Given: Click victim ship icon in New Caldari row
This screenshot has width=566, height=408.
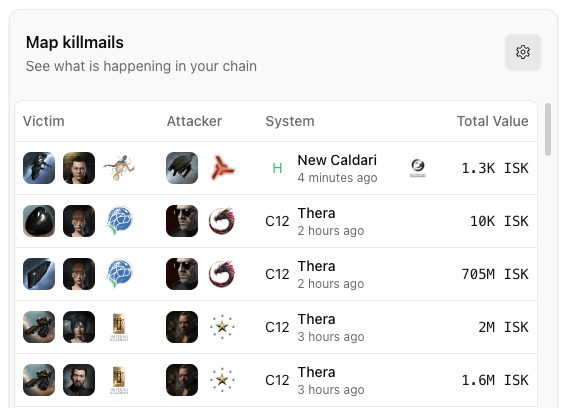Looking at the screenshot, I should tap(39, 168).
